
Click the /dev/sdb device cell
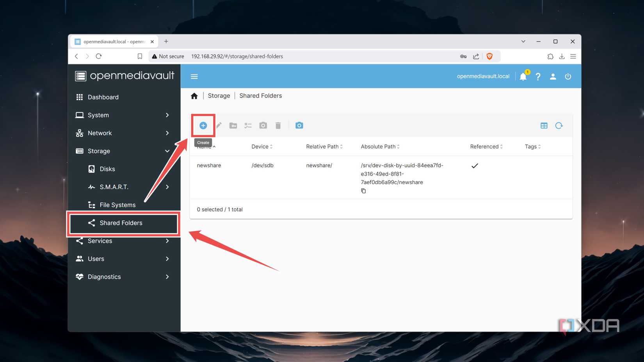coord(262,165)
